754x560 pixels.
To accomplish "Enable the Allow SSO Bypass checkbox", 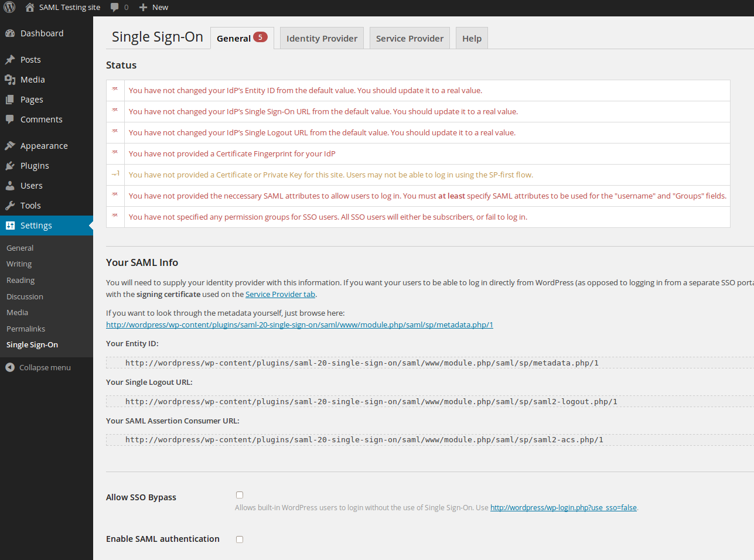I will coord(240,495).
